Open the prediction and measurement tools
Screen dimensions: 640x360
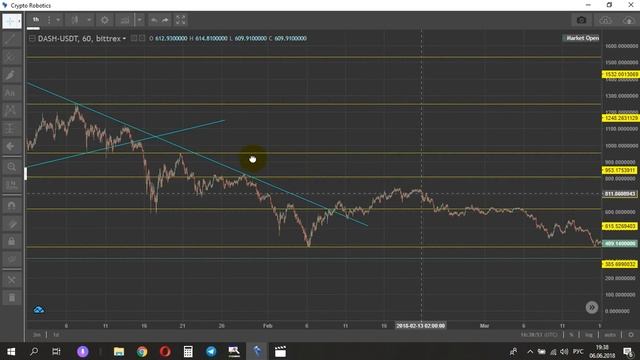[11, 129]
